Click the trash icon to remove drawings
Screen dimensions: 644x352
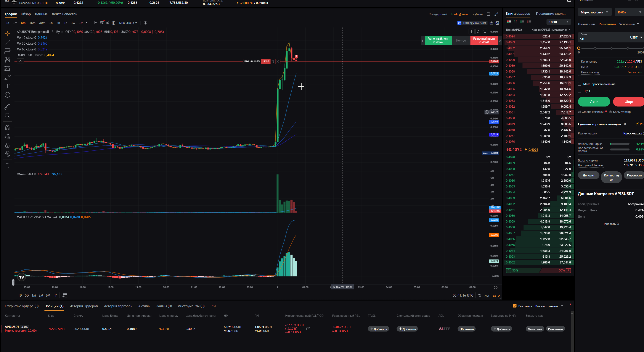[x=8, y=166]
